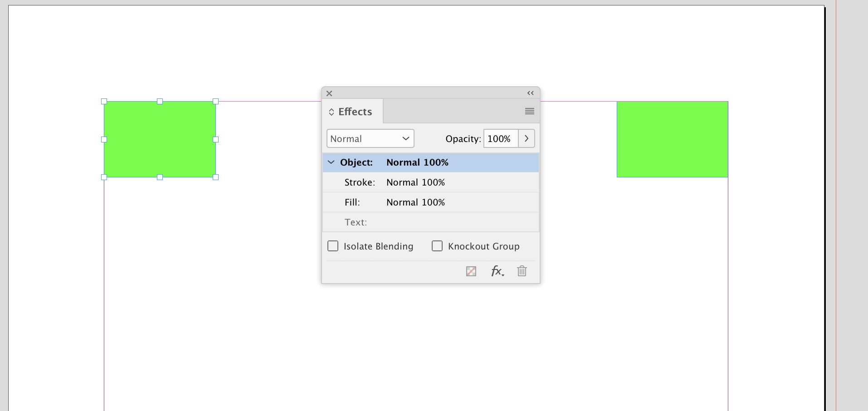This screenshot has height=411, width=868.
Task: Click the Remove effects trash icon
Action: click(x=522, y=271)
